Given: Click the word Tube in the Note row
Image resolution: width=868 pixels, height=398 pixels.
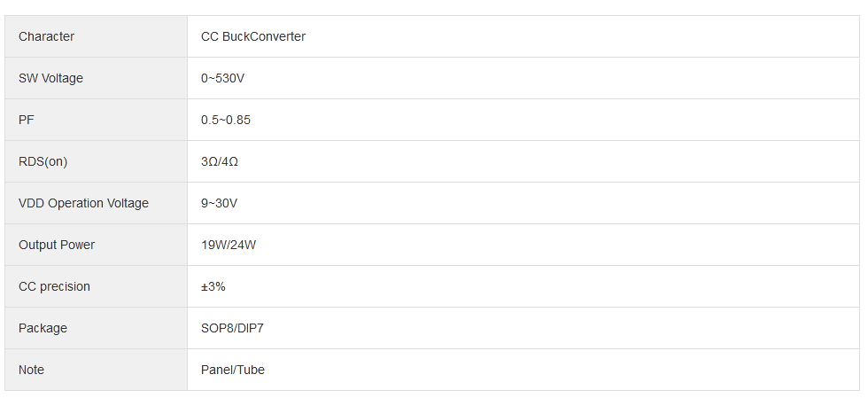Looking at the screenshot, I should [251, 370].
